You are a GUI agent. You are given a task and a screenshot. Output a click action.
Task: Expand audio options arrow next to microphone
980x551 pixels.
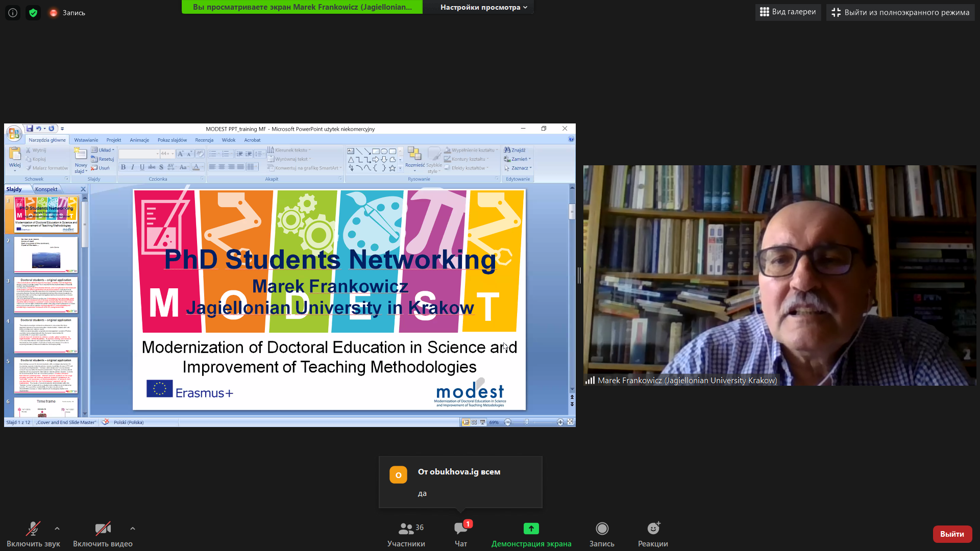[x=57, y=529]
